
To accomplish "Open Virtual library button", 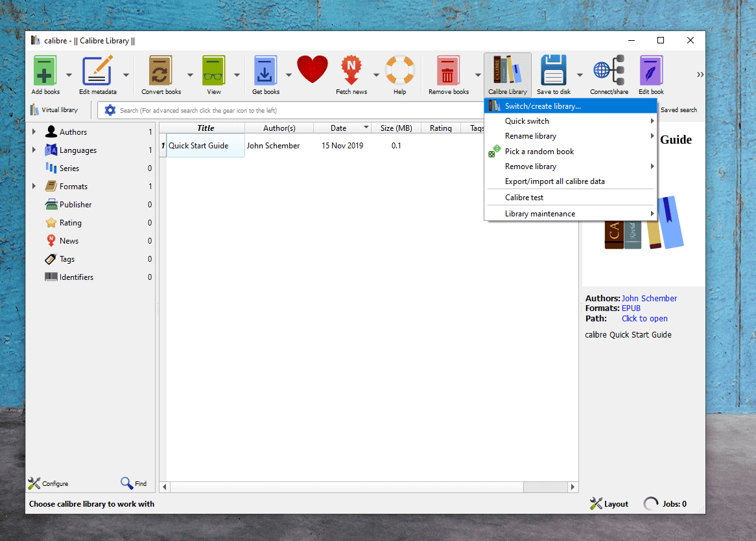I will point(54,110).
